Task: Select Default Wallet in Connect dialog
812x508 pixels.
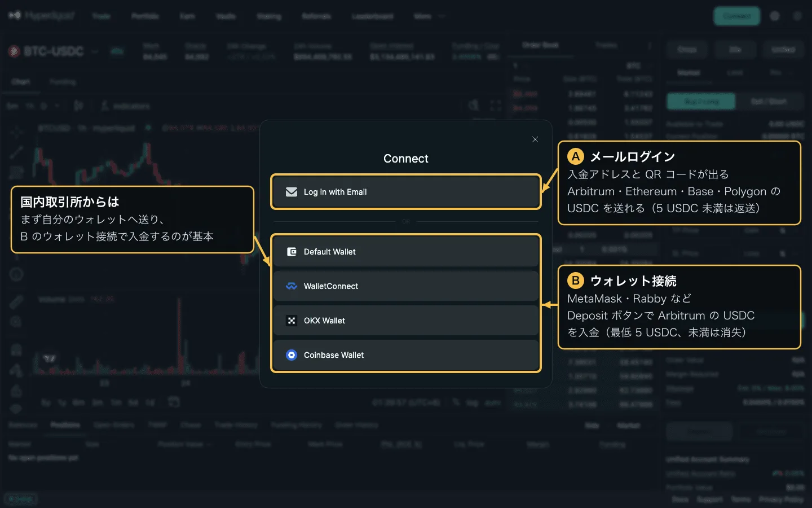Action: coord(406,252)
